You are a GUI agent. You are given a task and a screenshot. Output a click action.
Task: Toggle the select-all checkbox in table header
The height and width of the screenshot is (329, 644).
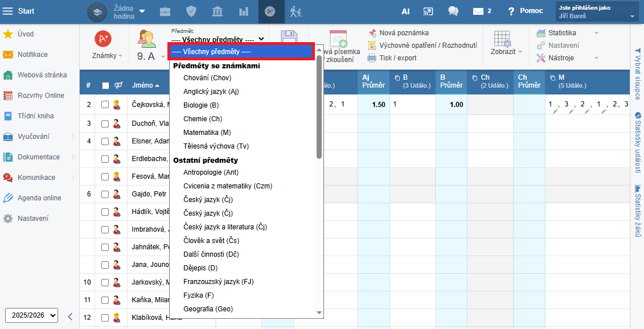(x=105, y=85)
